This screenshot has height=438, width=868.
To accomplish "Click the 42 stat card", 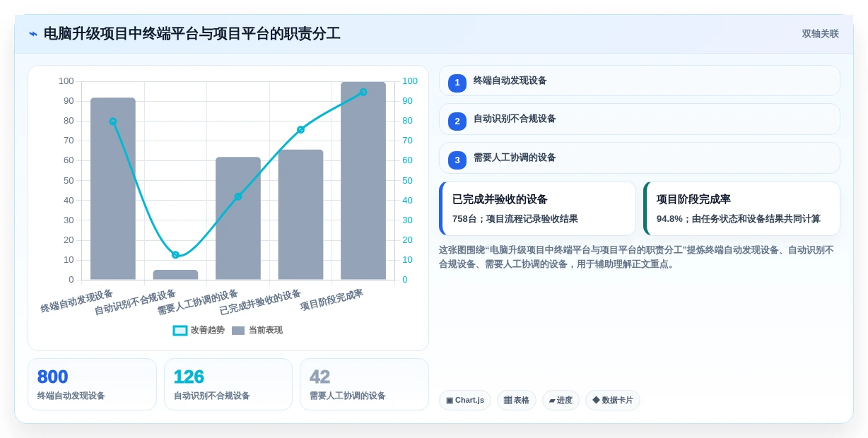I will pos(364,384).
